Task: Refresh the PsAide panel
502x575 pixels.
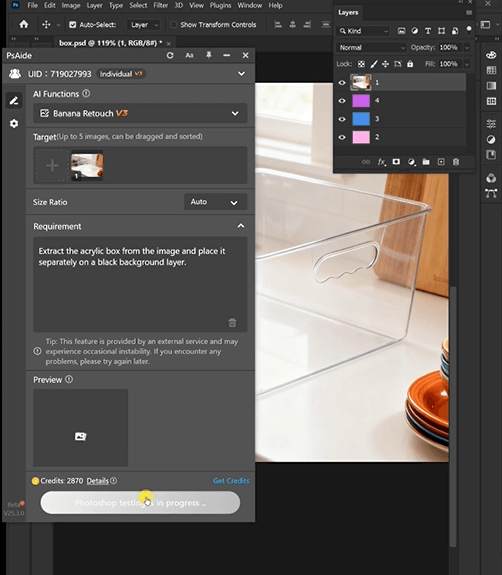Action: (170, 55)
